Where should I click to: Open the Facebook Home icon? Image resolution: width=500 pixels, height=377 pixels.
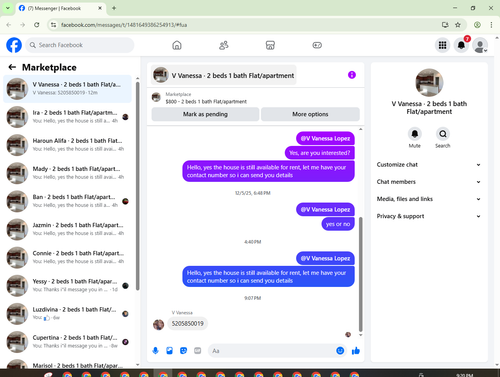coord(177,45)
